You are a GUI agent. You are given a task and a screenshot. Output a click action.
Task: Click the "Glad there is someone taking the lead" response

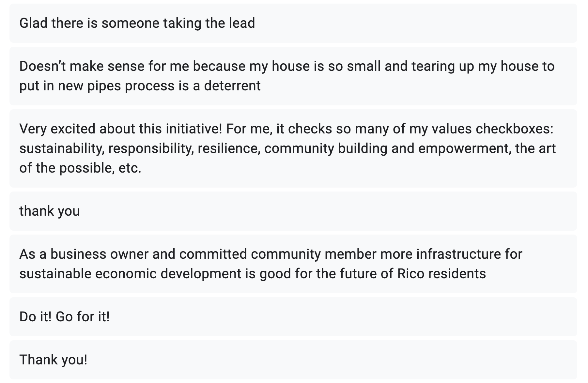click(x=293, y=23)
